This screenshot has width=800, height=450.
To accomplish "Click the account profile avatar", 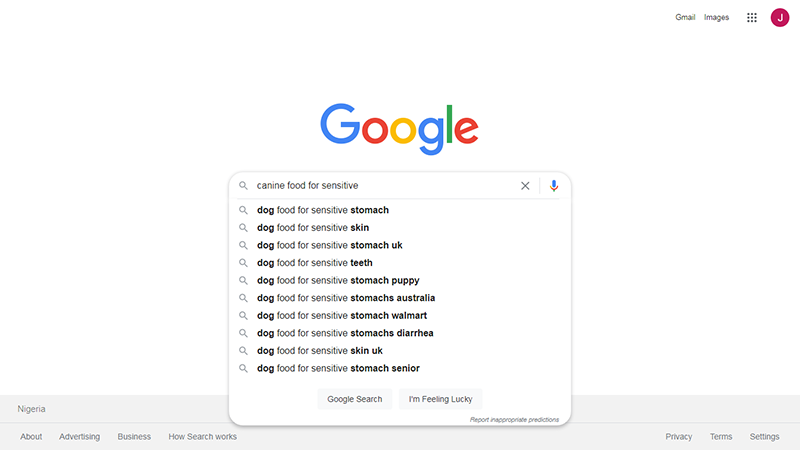I will coord(780,17).
